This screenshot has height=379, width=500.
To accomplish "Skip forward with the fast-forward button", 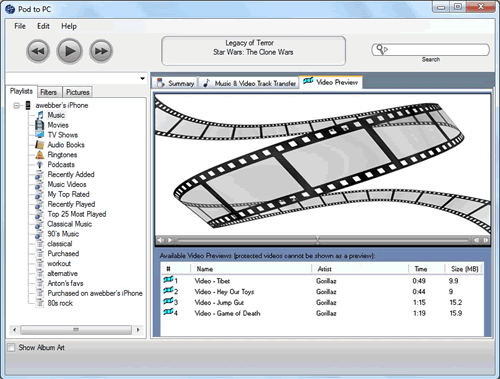I will point(101,51).
